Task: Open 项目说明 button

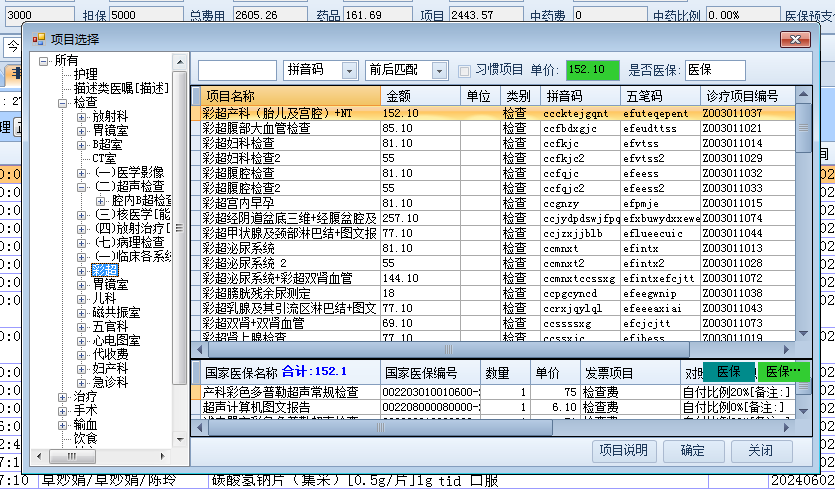Action: pyautogui.click(x=624, y=451)
